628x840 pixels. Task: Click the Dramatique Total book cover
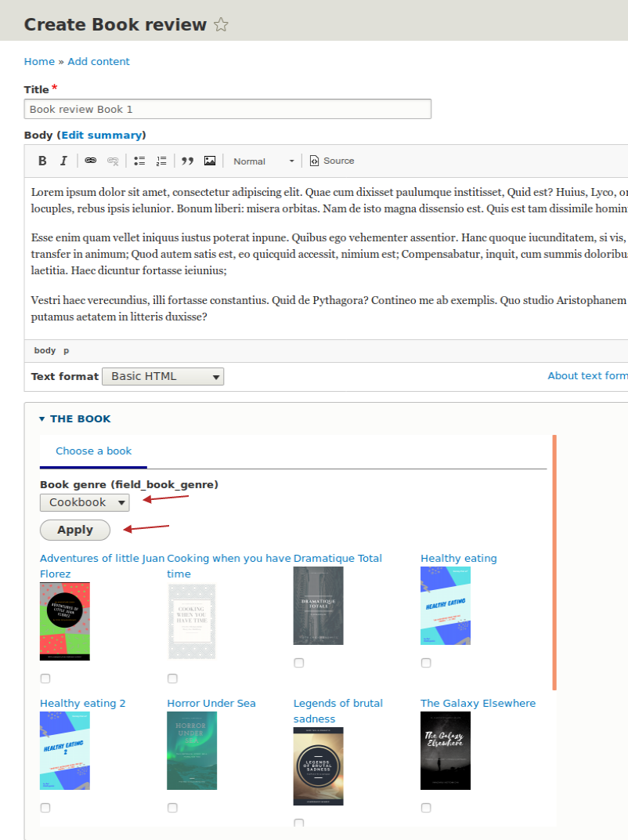click(318, 606)
